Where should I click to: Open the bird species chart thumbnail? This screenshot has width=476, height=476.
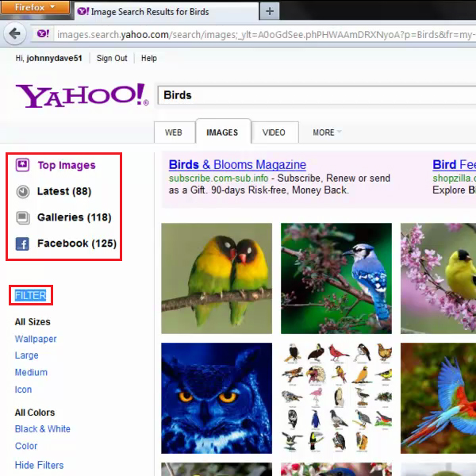(x=336, y=398)
